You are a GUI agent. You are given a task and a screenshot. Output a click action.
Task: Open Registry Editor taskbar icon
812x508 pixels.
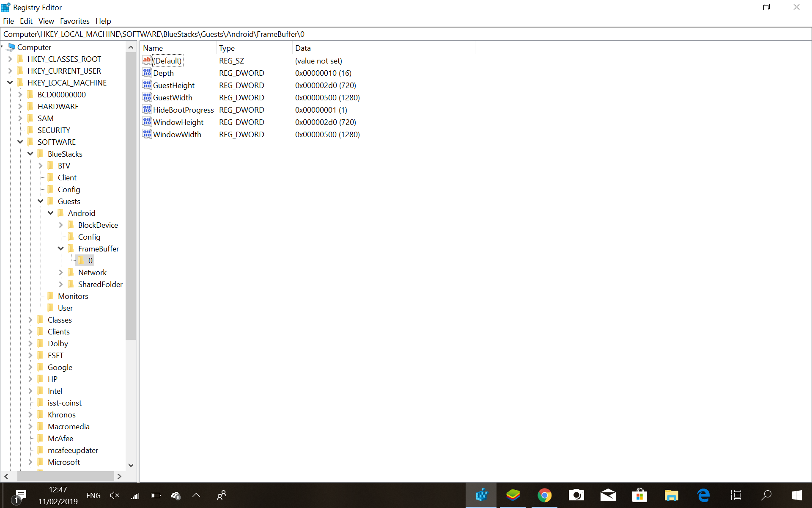coord(481,495)
